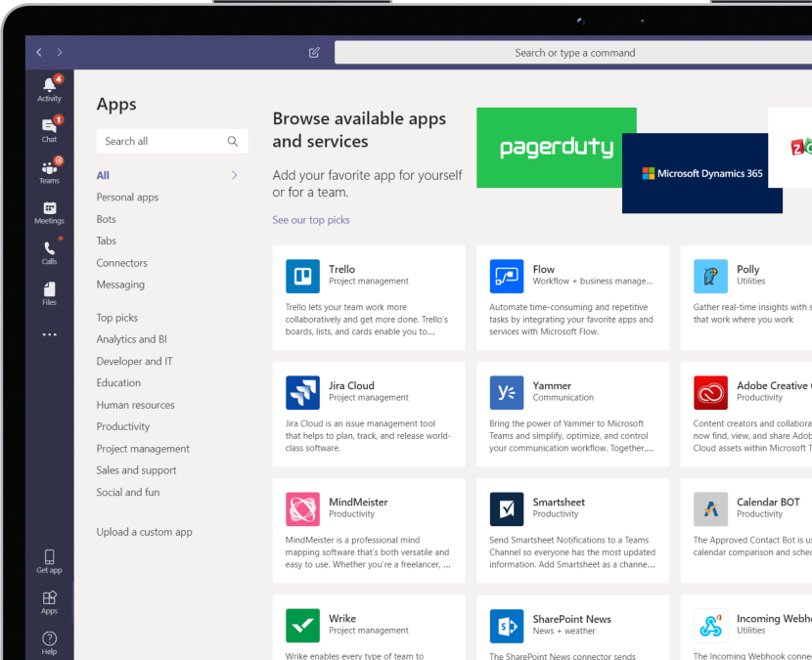Click the Yammer app icon

[x=507, y=392]
